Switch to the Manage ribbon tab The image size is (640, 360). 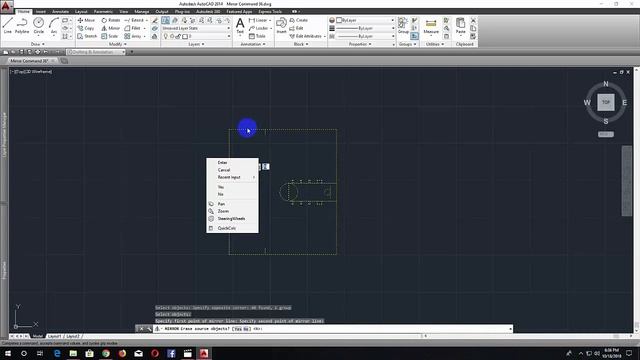point(142,11)
